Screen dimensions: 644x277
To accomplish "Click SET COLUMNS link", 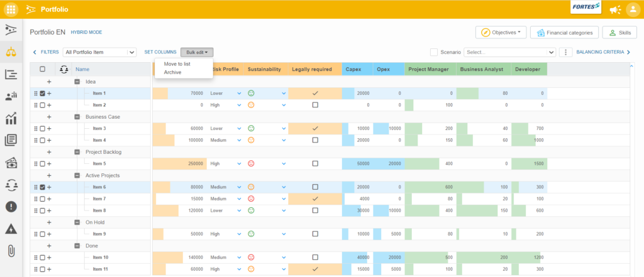I will click(x=160, y=52).
